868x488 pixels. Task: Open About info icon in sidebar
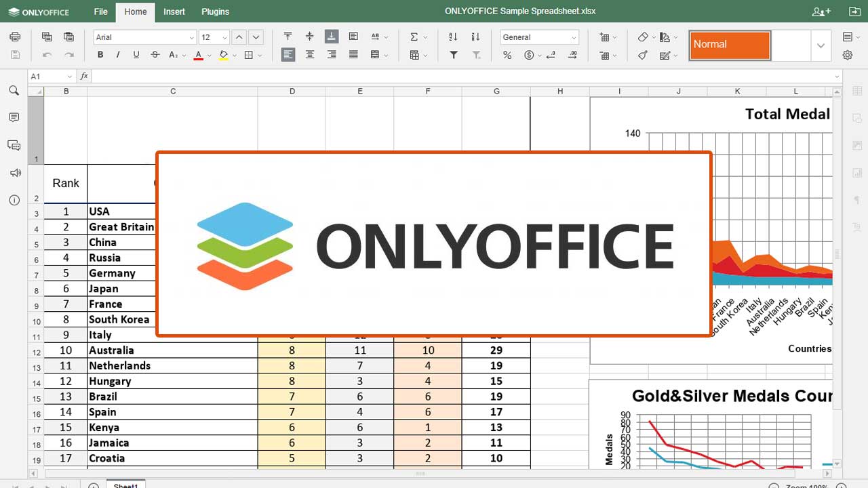14,200
